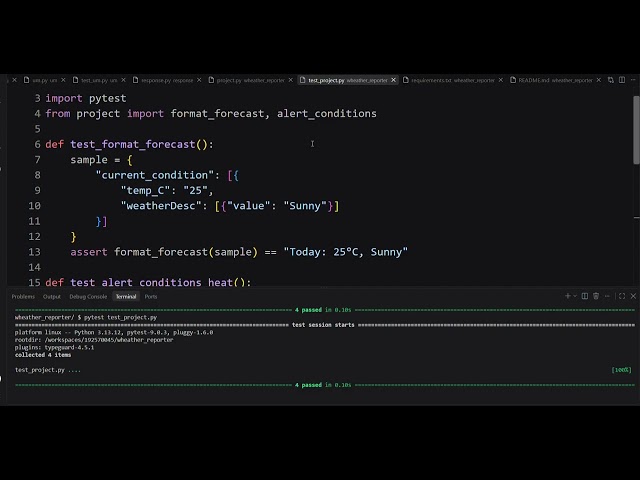
Task: Click the 'pytest test_project.py' terminal command
Action: [120, 317]
